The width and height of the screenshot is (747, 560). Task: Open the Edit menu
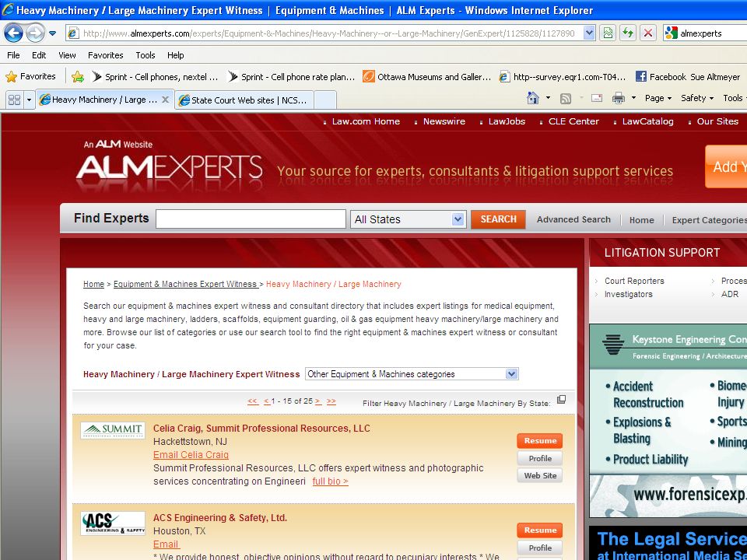39,55
